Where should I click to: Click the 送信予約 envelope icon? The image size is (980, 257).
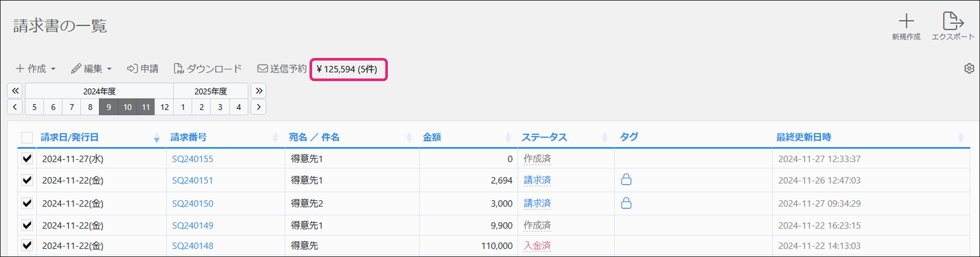coord(262,69)
